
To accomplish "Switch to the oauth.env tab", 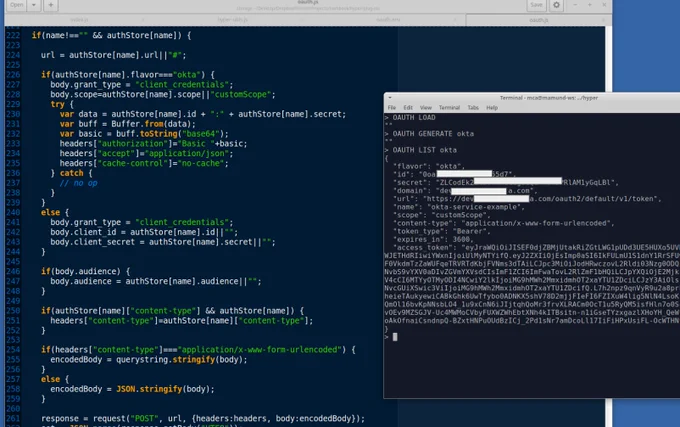I will [388, 20].
